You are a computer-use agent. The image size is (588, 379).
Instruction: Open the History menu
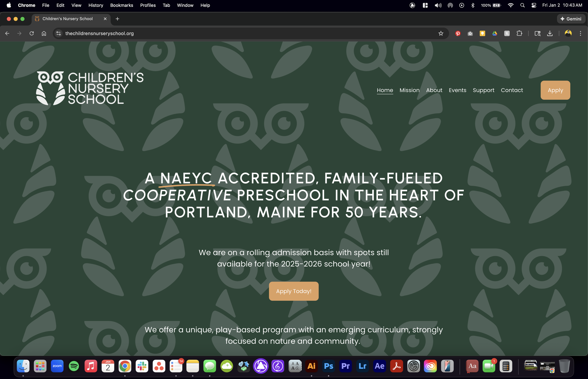coord(95,5)
